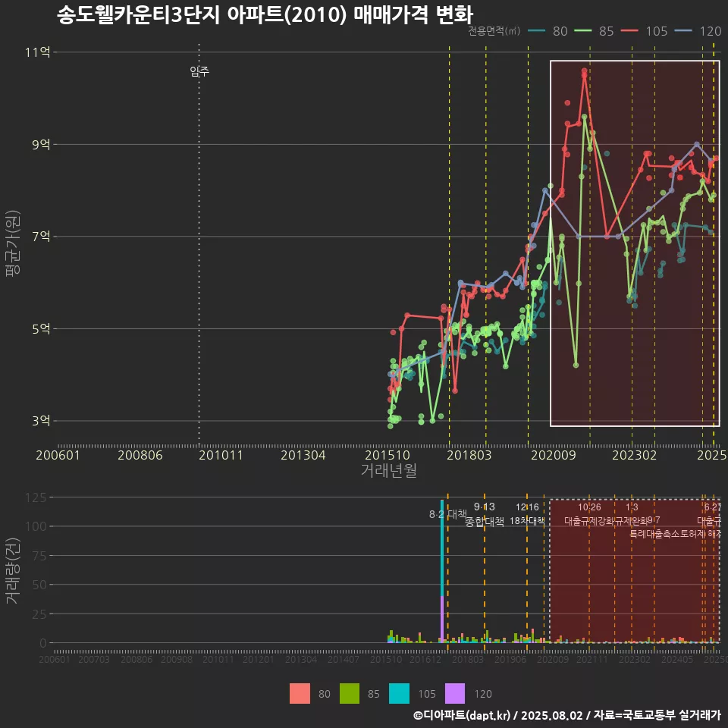The height and width of the screenshot is (728, 728).
Task: Click the '5억' price axis label
Action: (41, 328)
